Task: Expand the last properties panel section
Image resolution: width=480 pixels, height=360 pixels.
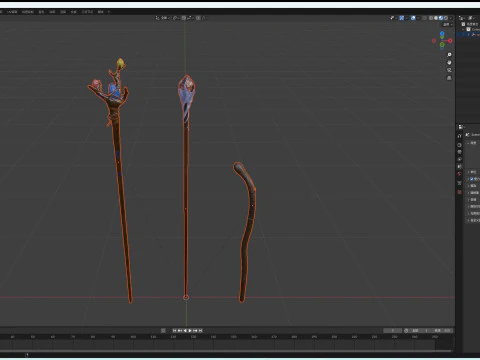Action: point(468,220)
